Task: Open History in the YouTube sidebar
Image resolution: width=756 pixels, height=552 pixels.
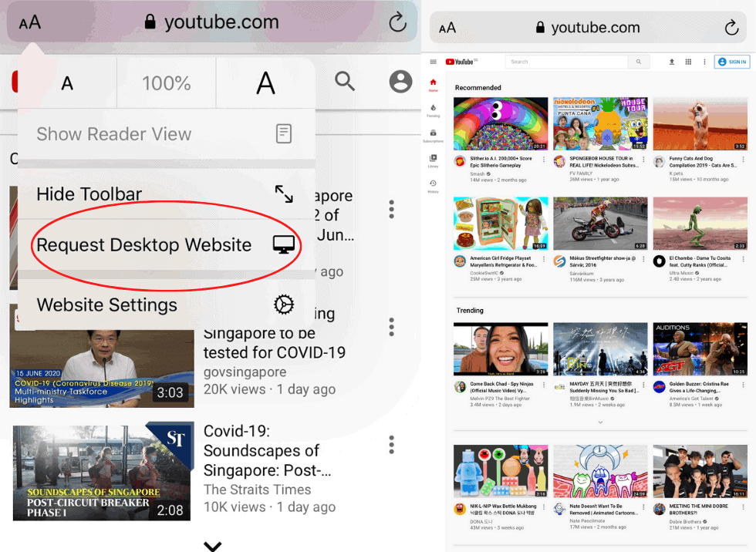Action: 433,184
